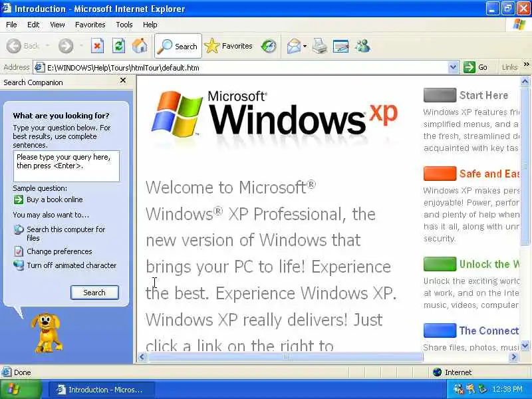The image size is (532, 399).
Task: Click the horizontal scrollbar thumb
Action: pyautogui.click(x=286, y=356)
